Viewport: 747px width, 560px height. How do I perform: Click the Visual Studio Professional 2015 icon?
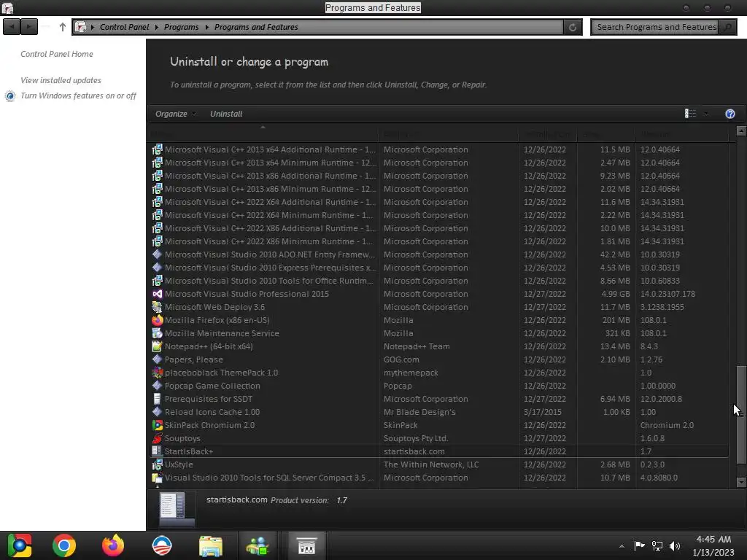[158, 294]
